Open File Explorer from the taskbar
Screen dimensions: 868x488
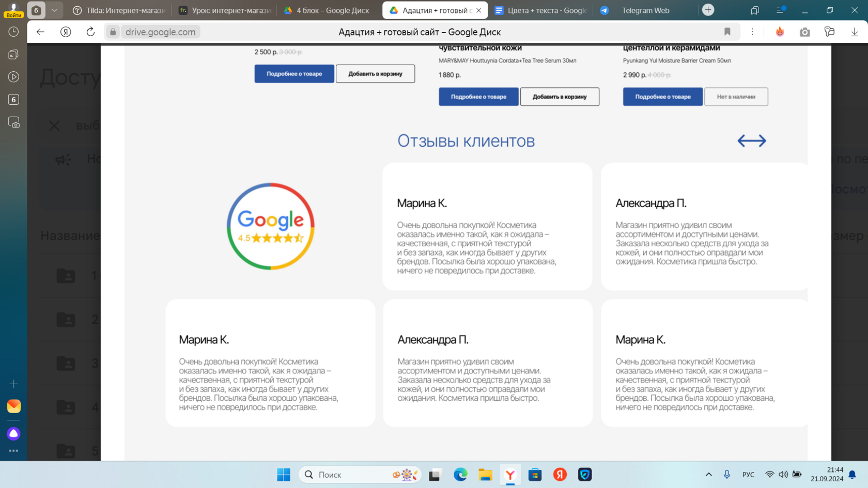click(x=485, y=475)
